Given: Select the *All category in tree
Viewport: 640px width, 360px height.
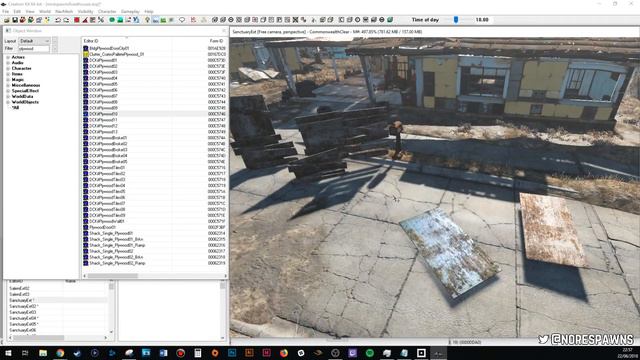Looking at the screenshot, I should point(16,108).
